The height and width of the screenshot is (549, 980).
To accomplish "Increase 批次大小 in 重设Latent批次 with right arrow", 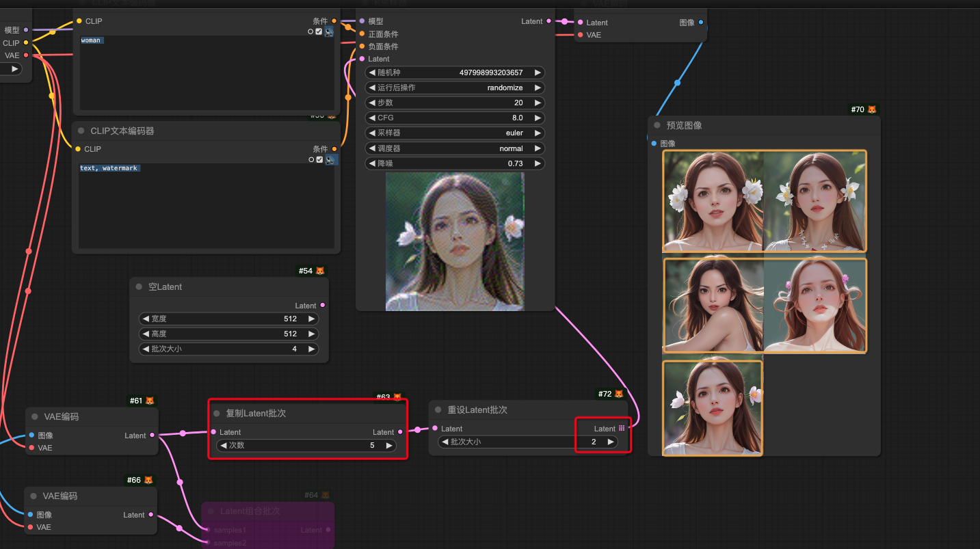I will pos(611,442).
